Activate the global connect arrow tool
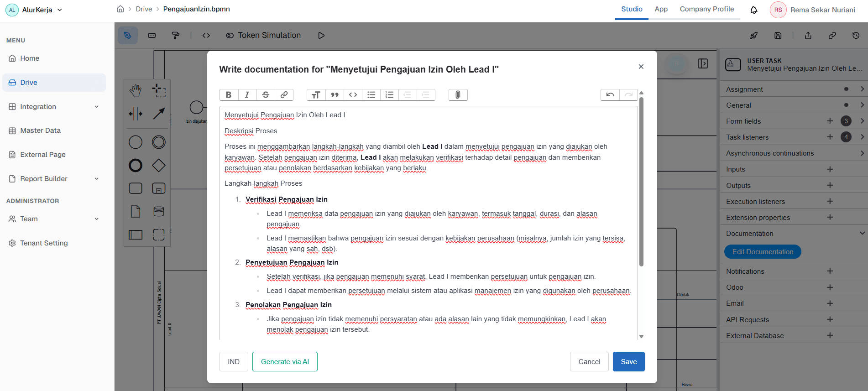This screenshot has height=391, width=868. point(159,114)
